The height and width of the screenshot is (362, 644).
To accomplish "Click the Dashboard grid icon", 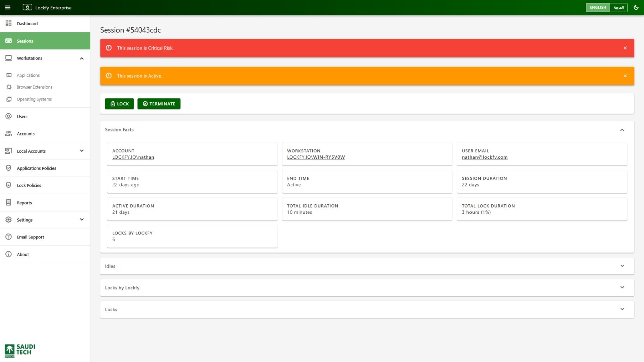I will point(9,23).
